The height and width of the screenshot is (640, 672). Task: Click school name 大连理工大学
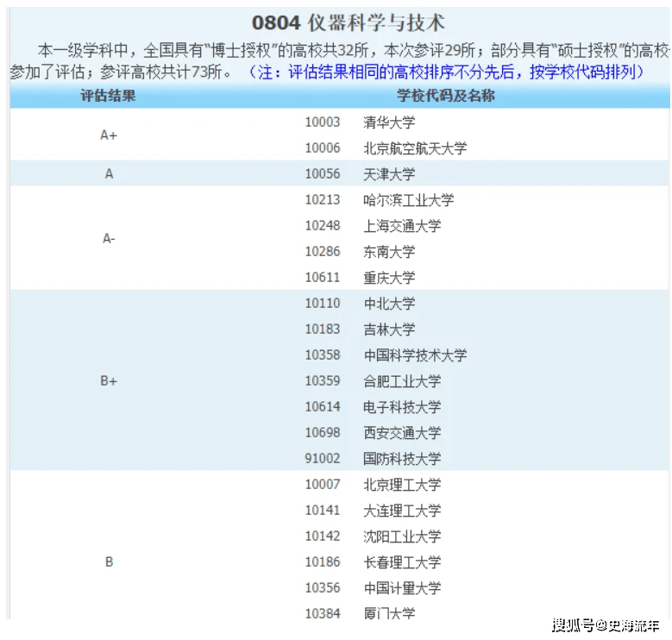(402, 511)
